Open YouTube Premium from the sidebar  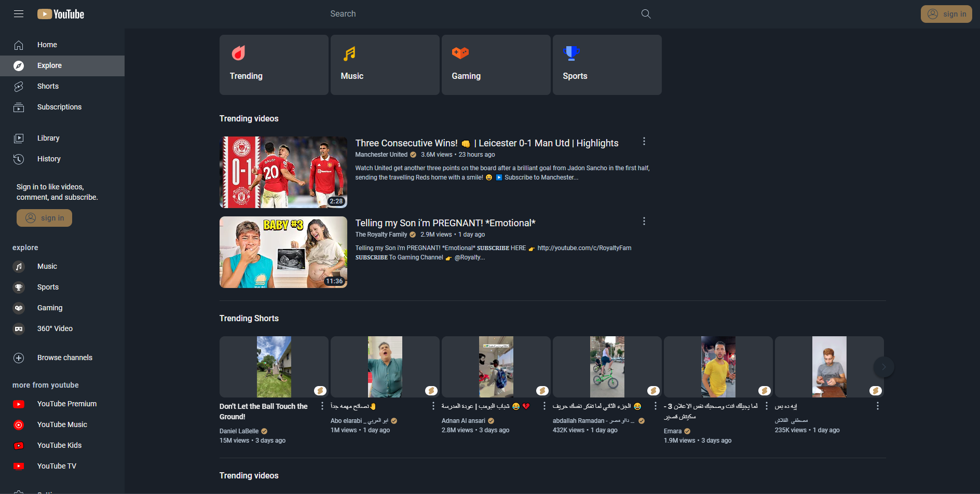[x=62, y=404]
